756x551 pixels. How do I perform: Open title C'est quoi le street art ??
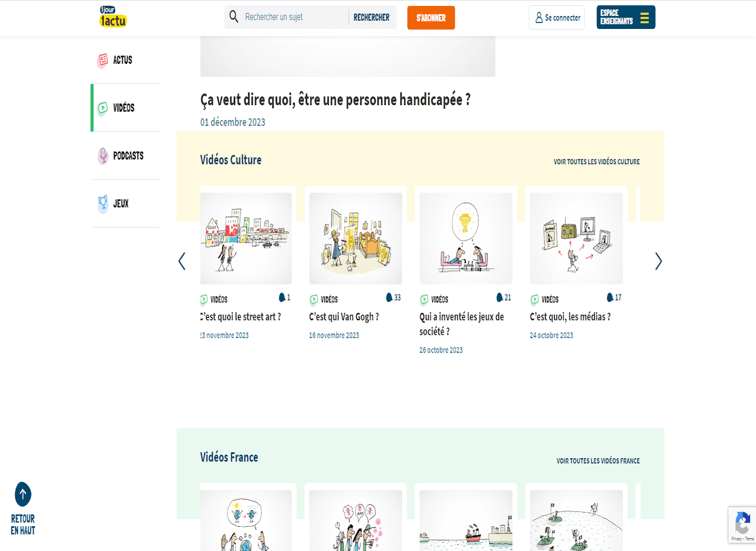pos(241,317)
